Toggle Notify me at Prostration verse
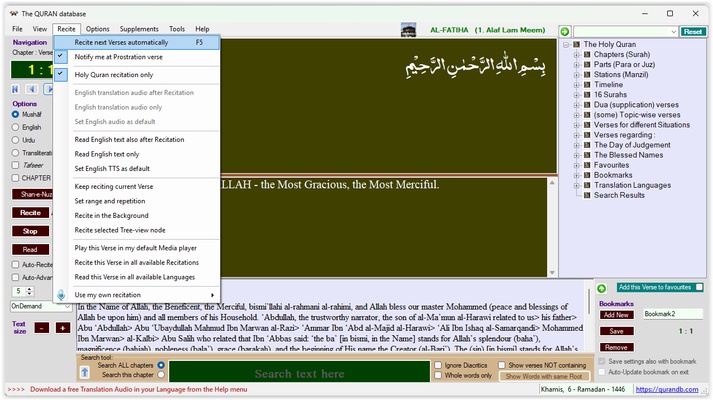Image resolution: width=713 pixels, height=400 pixels. (136, 57)
